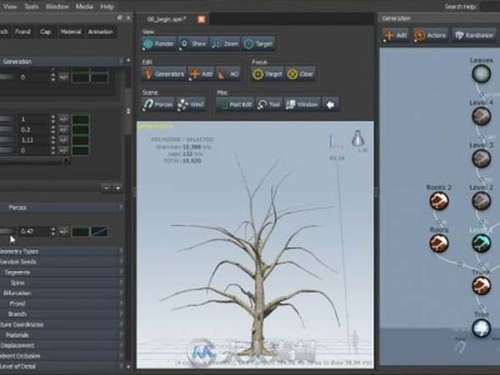Viewport: 500px width, 375px height.
Task: Expand the Displacement group
Action: coord(62,345)
